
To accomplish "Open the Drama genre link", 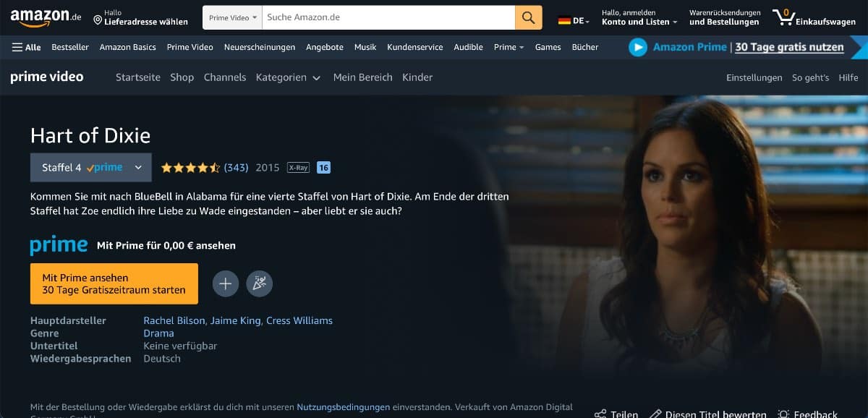I will 158,333.
